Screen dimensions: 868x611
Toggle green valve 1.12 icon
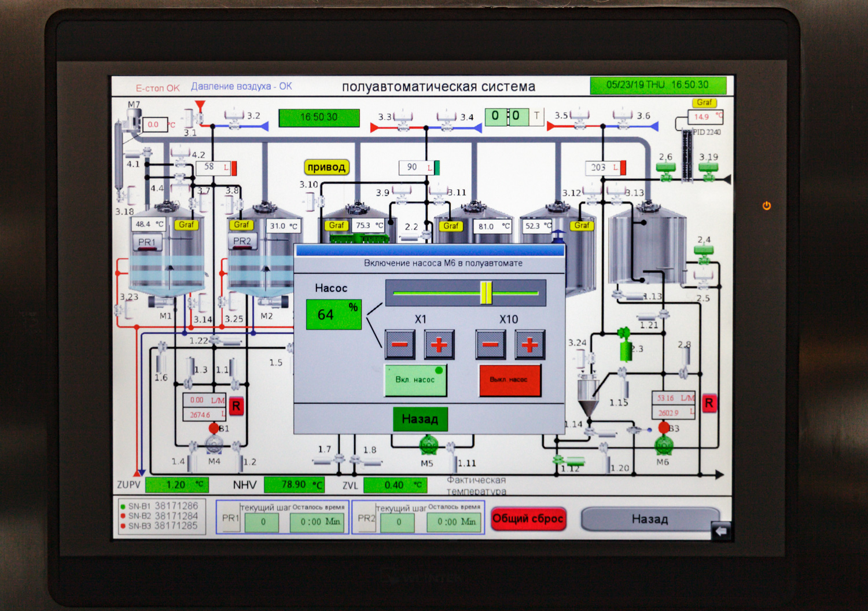[568, 461]
